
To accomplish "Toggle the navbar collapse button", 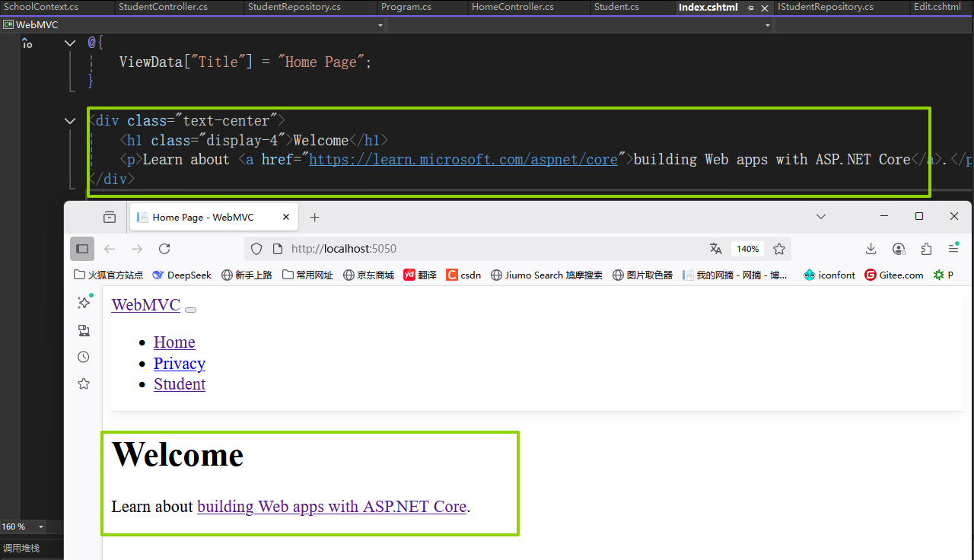I will click(190, 310).
